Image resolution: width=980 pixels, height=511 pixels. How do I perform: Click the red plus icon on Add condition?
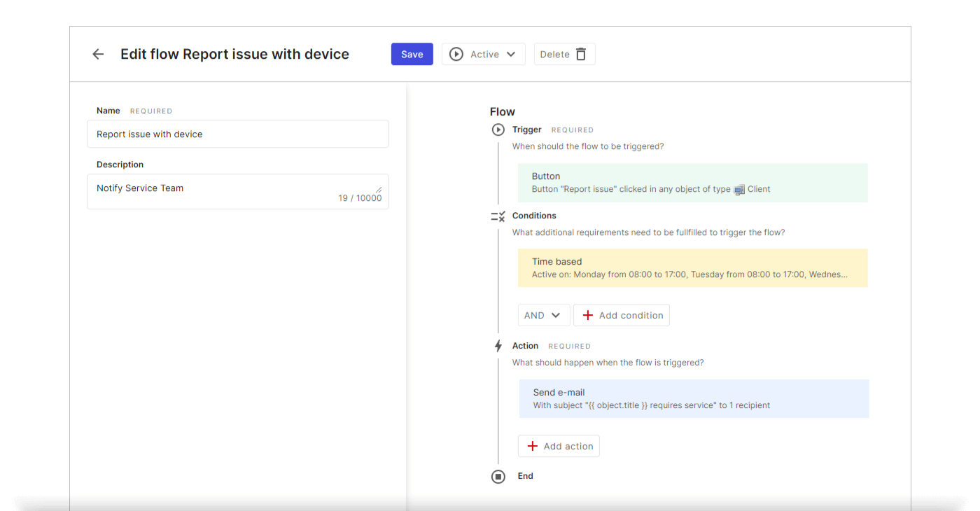[588, 316]
